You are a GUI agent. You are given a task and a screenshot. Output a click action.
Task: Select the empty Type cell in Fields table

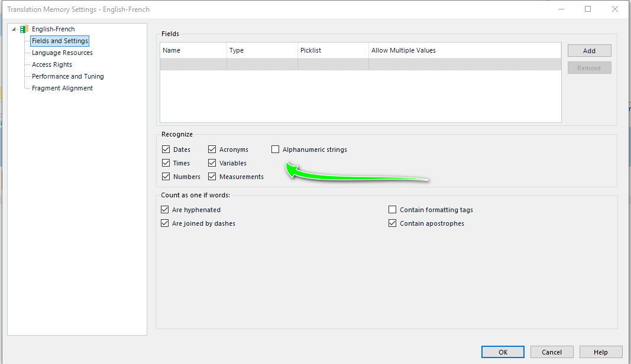click(x=262, y=64)
